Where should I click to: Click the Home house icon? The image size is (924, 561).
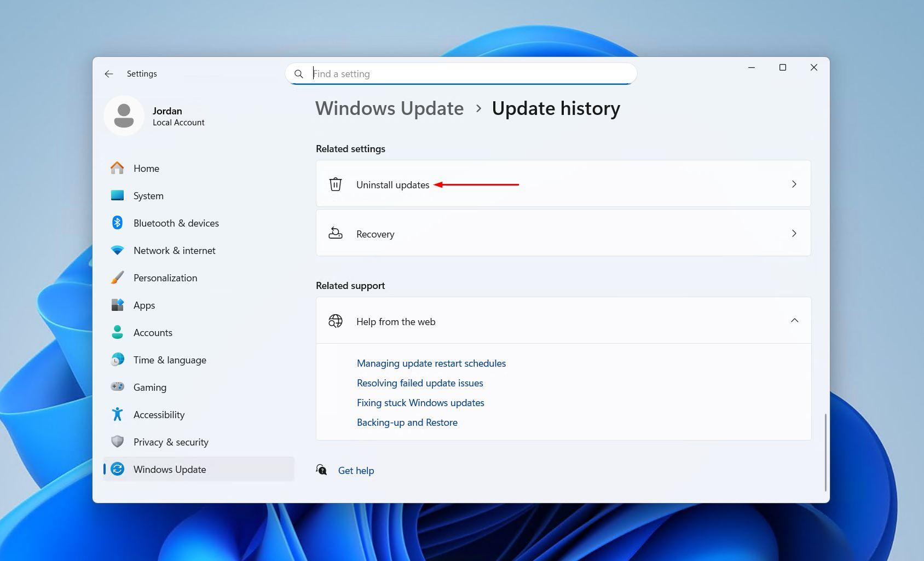point(117,168)
